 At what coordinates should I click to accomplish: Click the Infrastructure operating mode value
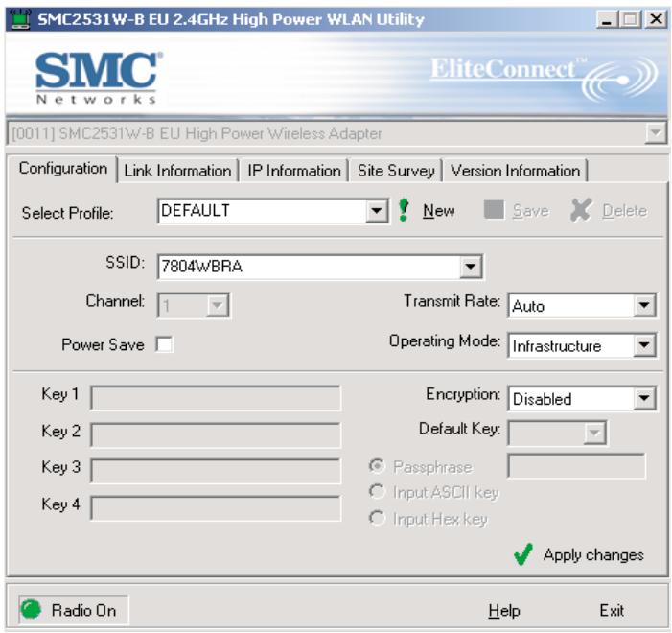coord(557,345)
